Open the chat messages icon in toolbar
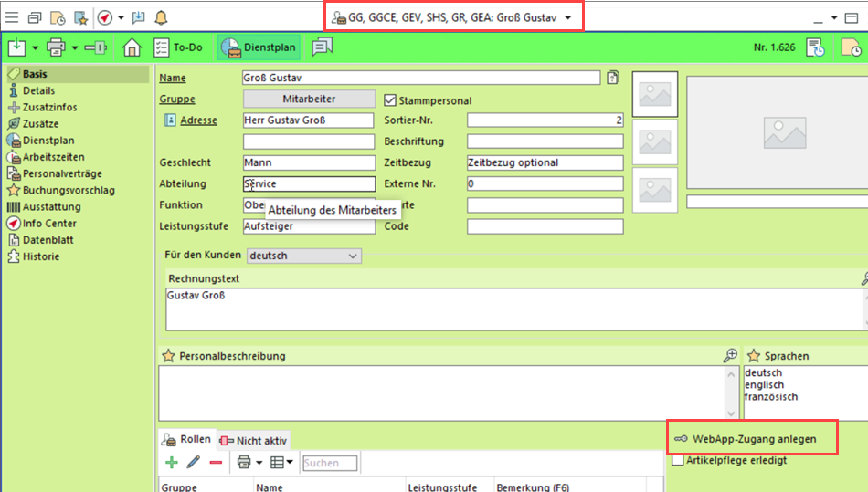The height and width of the screenshot is (492, 868). (x=322, y=47)
